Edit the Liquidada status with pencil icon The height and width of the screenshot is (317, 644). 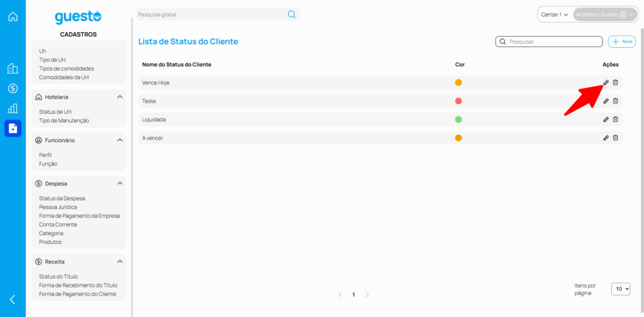606,120
